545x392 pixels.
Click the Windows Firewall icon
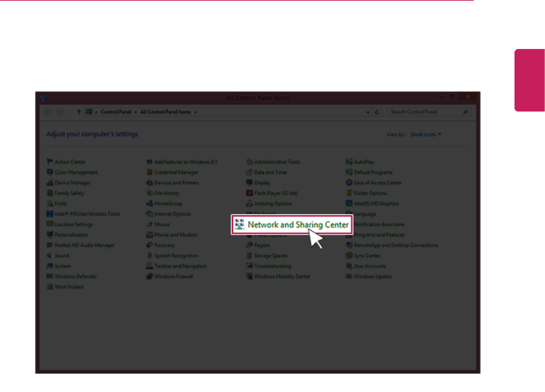[149, 277]
